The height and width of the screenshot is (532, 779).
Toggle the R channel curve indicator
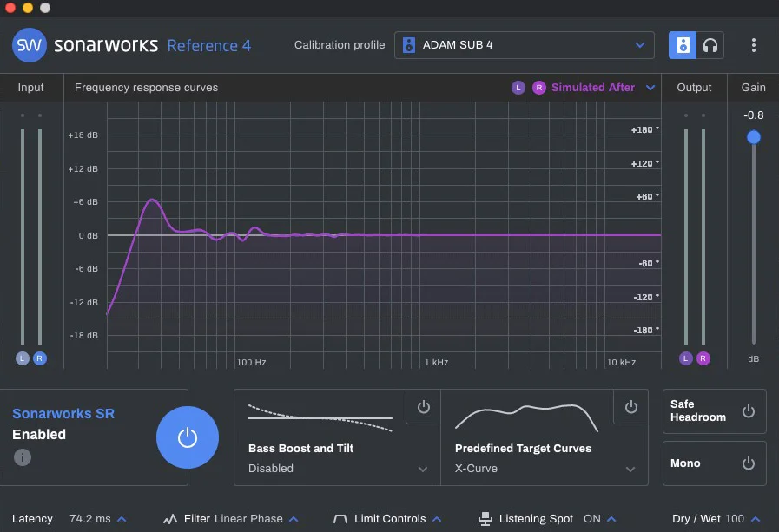[539, 88]
